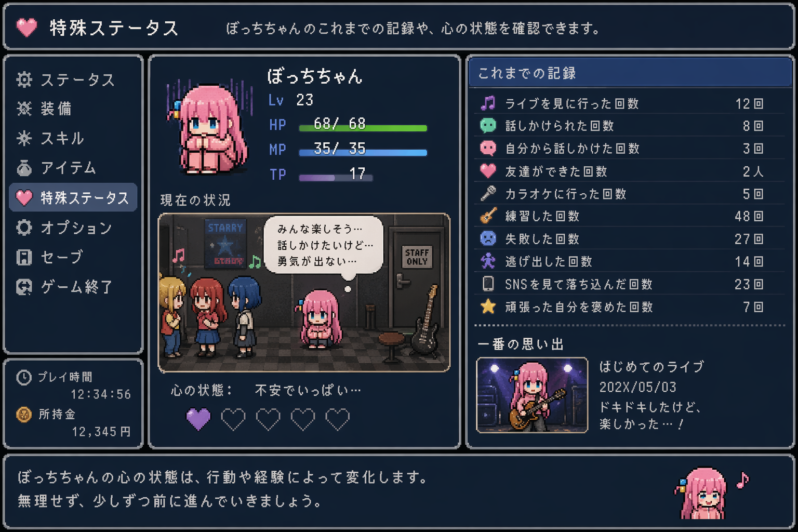The width and height of the screenshot is (798, 532).
Task: Click the running figure icon for 逃げ出した回数
Action: (x=488, y=261)
